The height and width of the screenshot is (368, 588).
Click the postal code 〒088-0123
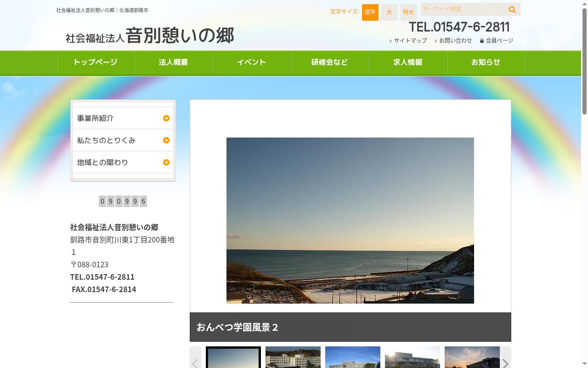(89, 264)
